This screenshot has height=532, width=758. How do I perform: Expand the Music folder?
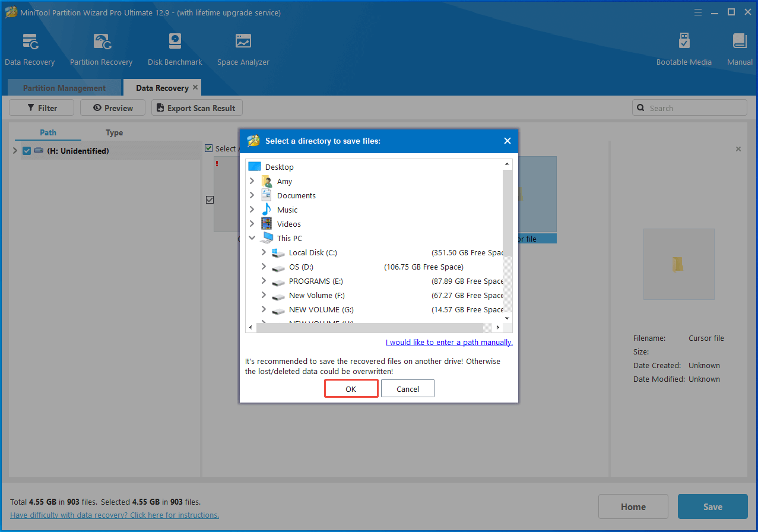[252, 210]
